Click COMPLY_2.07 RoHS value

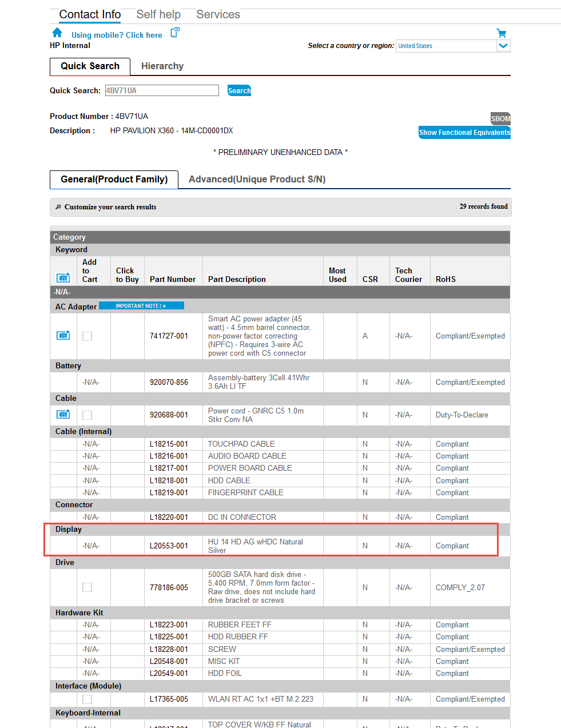460,587
